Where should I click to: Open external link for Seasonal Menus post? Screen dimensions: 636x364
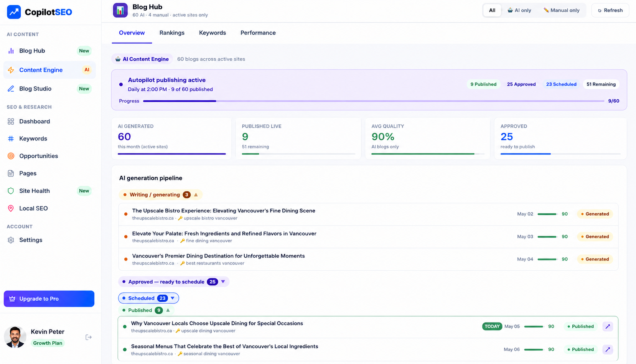608,349
